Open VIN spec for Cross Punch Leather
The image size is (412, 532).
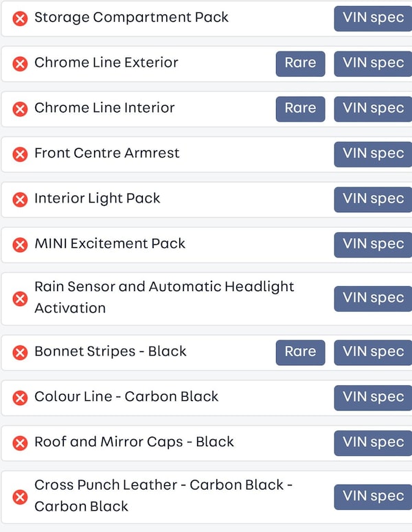coord(373,496)
